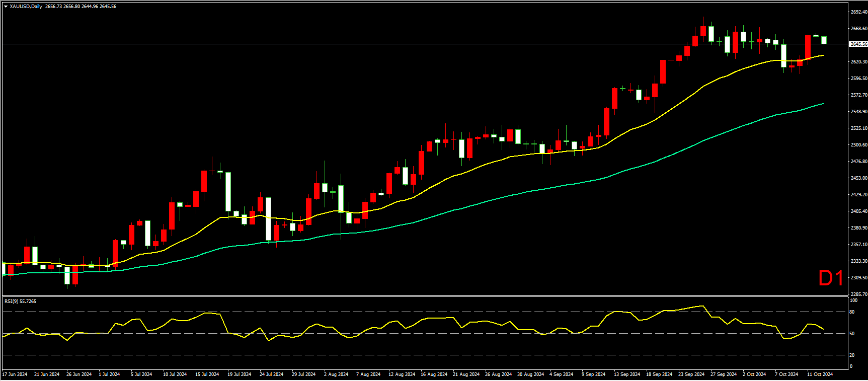
Task: Click the RSI(9) 55.7265 indicator label
Action: click(20, 301)
